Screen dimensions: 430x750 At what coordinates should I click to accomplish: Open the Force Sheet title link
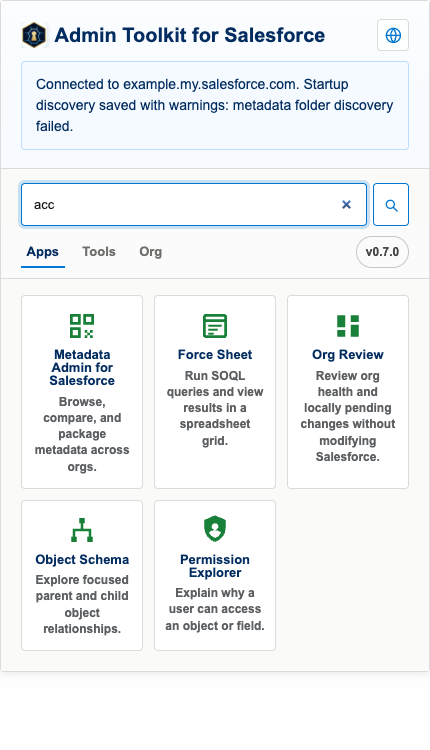pos(215,354)
